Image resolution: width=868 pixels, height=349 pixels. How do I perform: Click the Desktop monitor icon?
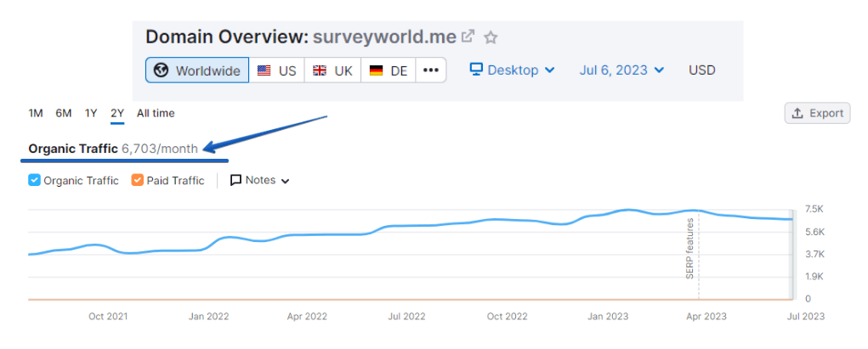476,70
